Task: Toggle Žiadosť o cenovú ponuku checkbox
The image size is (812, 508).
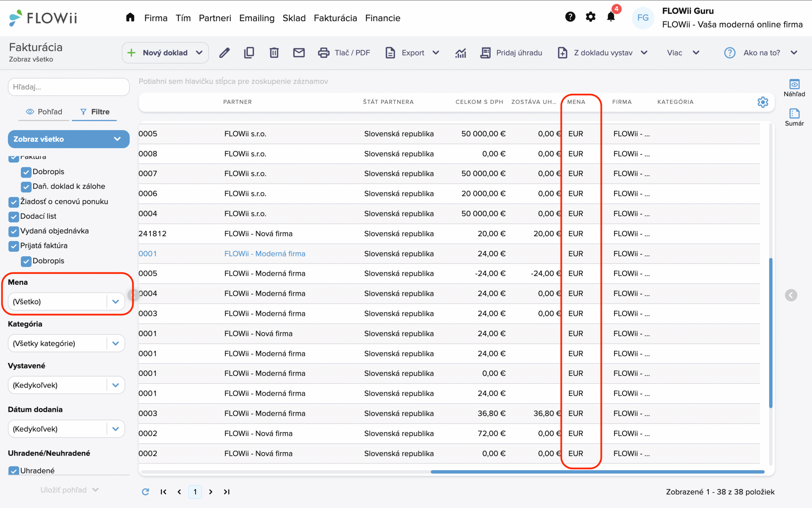Action: (x=13, y=202)
